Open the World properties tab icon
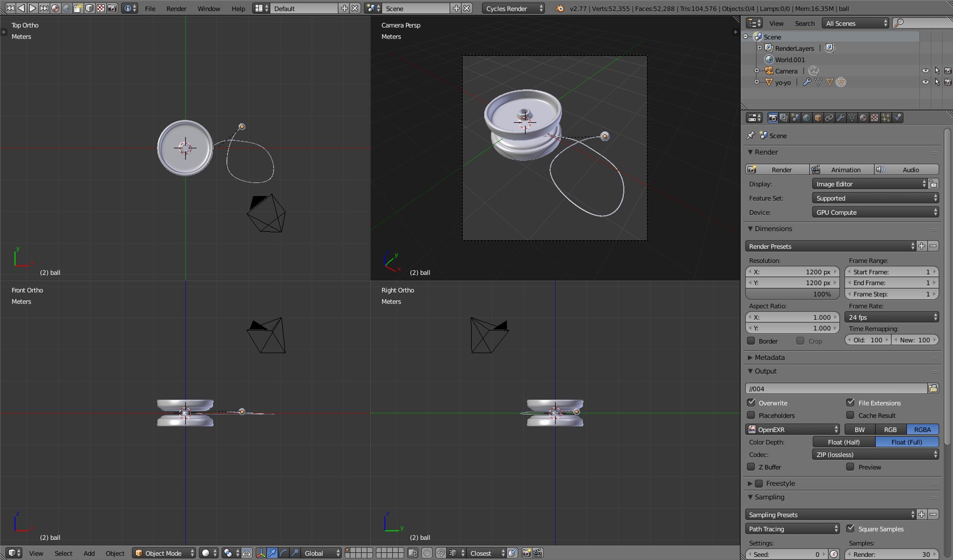This screenshot has width=953, height=560. click(806, 118)
